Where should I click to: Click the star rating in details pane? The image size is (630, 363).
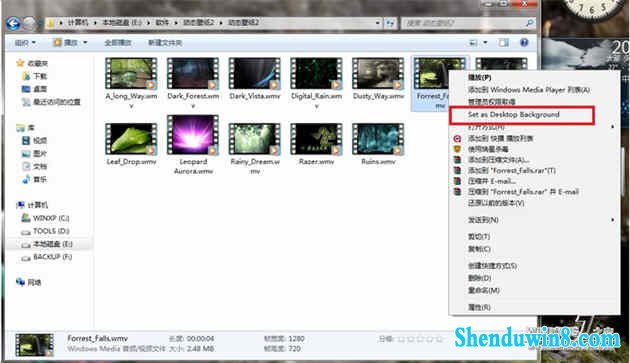(x=420, y=339)
